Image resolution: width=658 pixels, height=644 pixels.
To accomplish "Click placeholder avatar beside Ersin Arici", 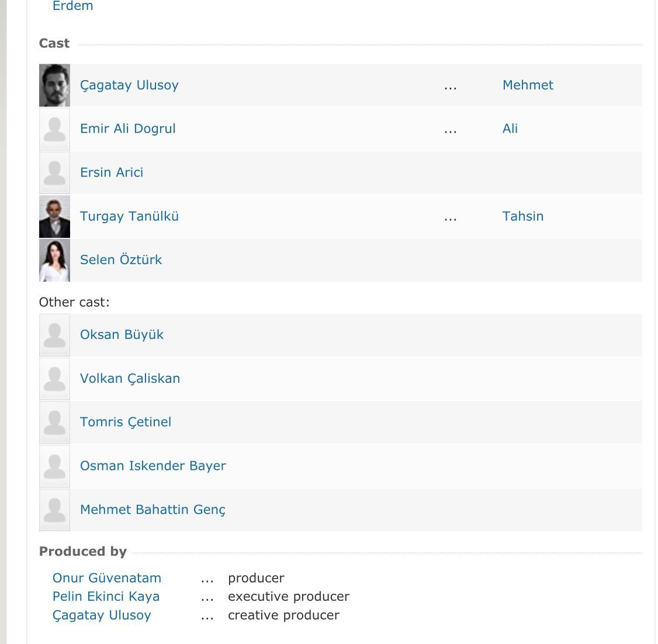I will click(x=54, y=172).
